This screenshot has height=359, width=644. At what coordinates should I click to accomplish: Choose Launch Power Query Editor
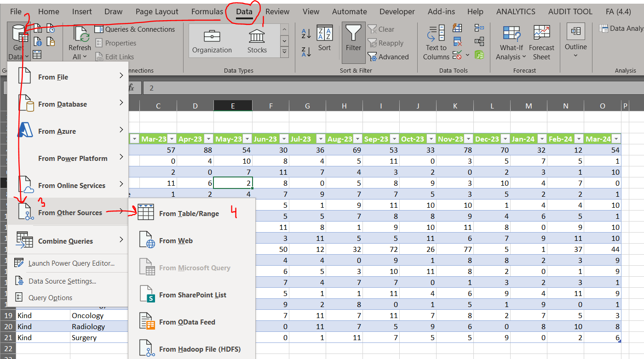click(68, 263)
